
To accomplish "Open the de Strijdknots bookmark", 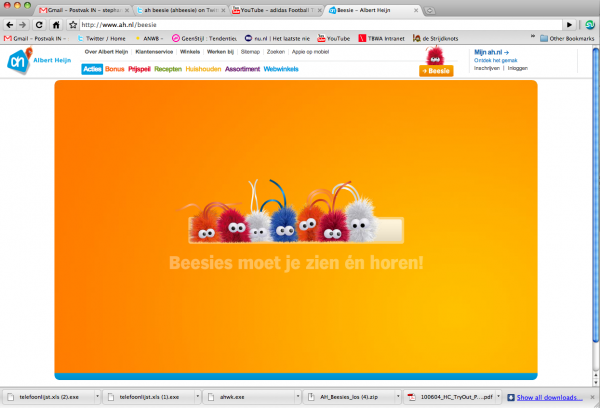I will (435, 38).
